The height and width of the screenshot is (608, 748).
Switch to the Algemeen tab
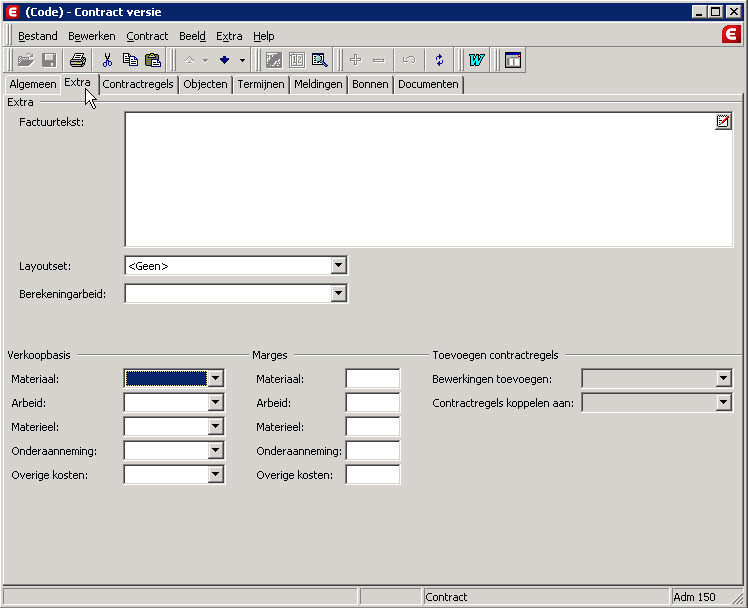tap(32, 84)
